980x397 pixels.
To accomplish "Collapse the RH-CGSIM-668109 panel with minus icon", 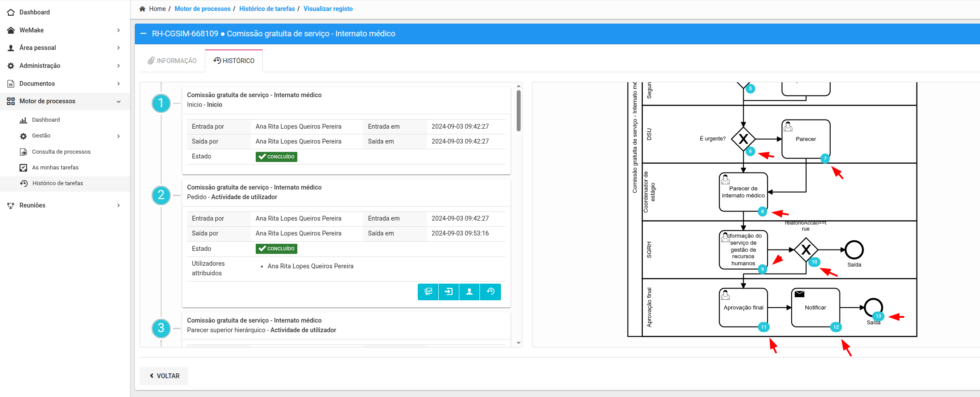I will (143, 34).
